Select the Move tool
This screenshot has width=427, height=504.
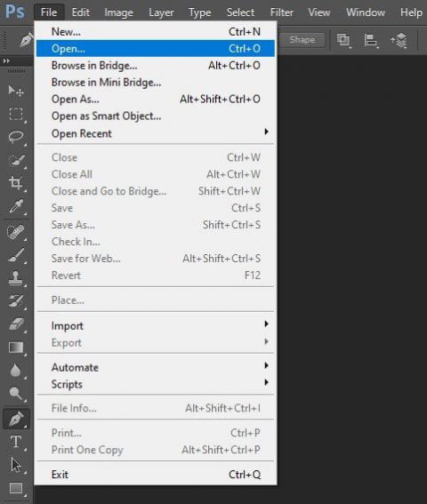pyautogui.click(x=16, y=92)
